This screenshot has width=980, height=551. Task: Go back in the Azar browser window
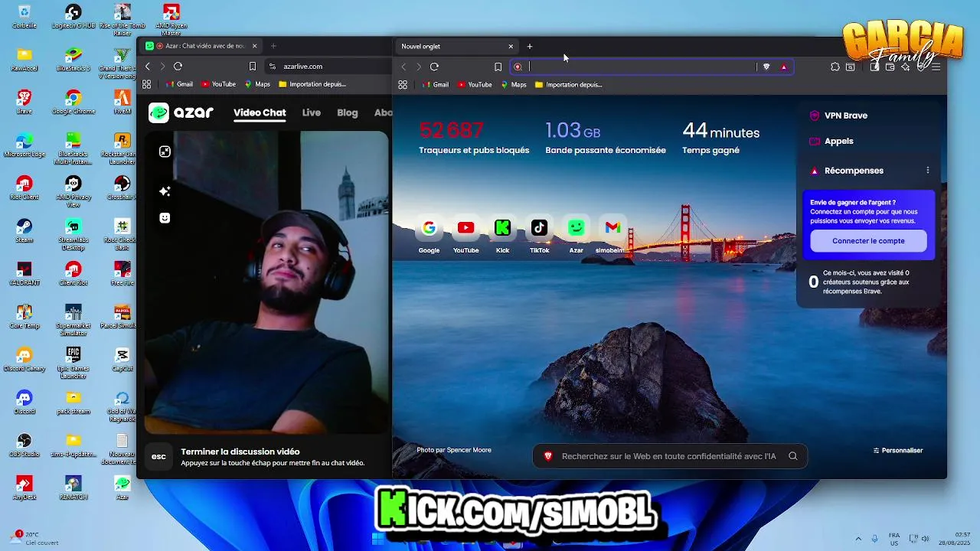coord(148,67)
